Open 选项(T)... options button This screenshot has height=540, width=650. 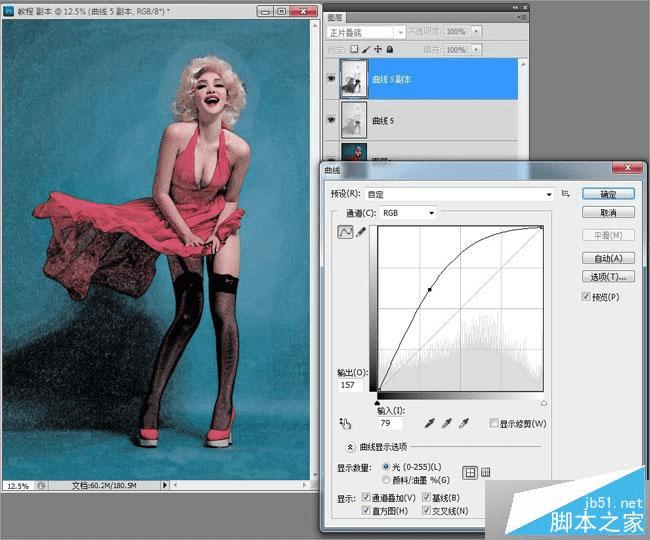coord(608,276)
